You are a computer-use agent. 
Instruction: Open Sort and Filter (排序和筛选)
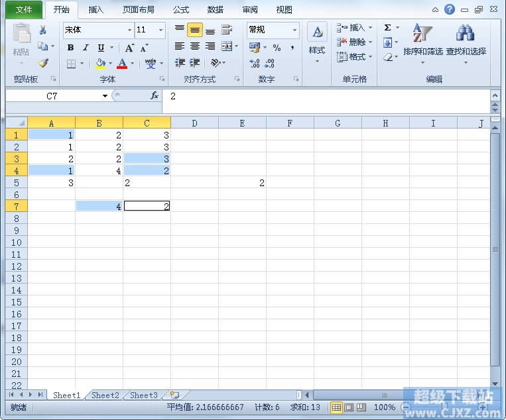click(423, 42)
